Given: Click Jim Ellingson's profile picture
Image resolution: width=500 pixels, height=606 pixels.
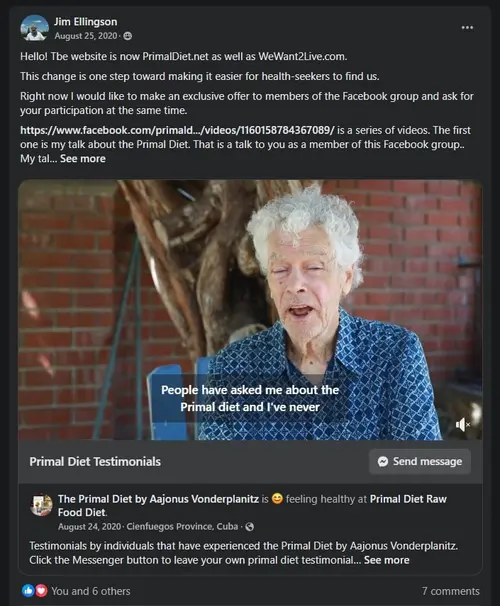Looking at the screenshot, I should (x=34, y=28).
